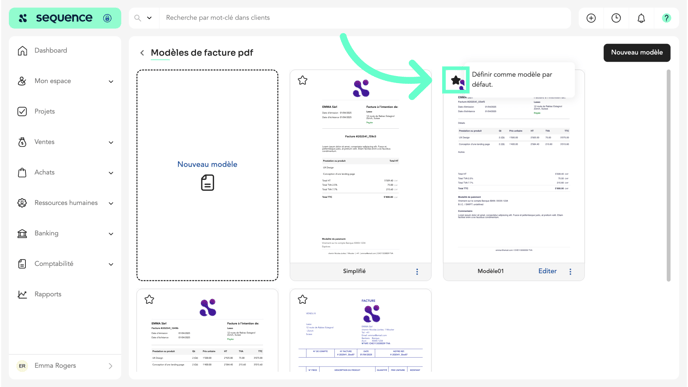Viewport: 688px width, 387px height.
Task: Click the Modèle01 template name
Action: click(x=491, y=271)
